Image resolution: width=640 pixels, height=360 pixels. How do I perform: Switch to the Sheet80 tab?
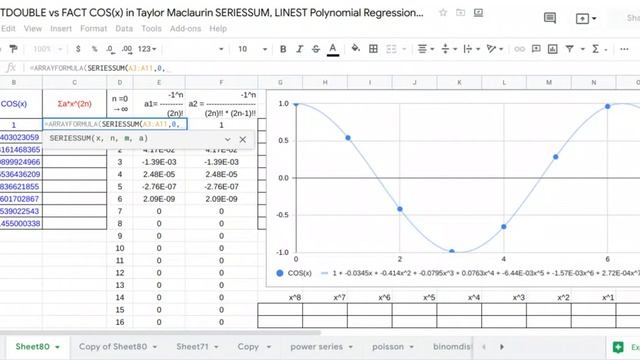(32, 347)
